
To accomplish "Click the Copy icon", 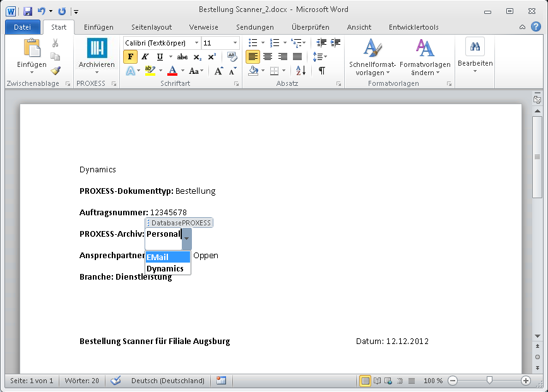I will pyautogui.click(x=55, y=57).
